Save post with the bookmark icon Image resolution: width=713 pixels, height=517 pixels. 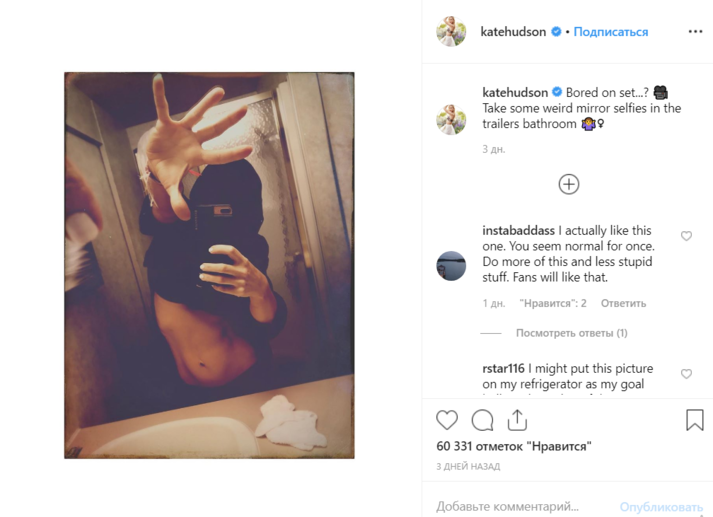pos(695,420)
